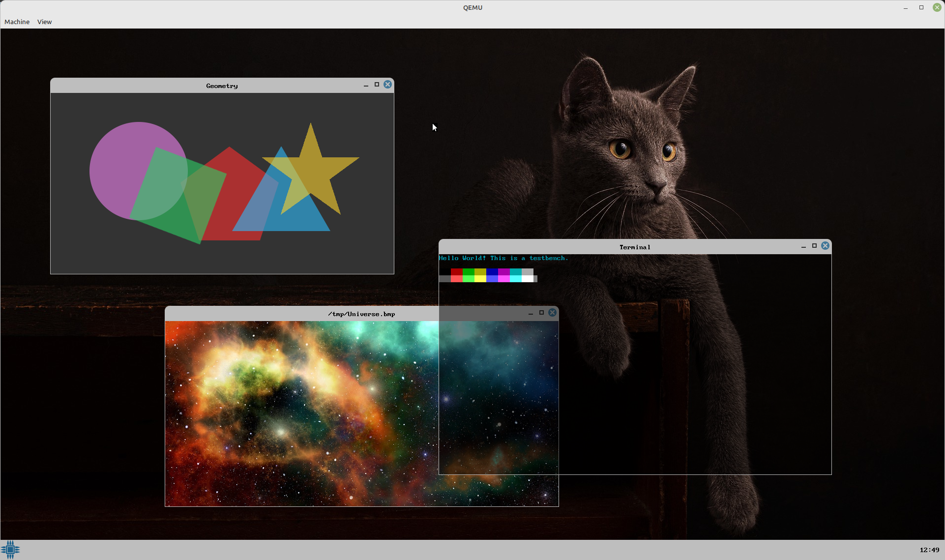Screen dimensions: 945x560
Task: Minimize the Universe.bmp window
Action: [531, 314]
